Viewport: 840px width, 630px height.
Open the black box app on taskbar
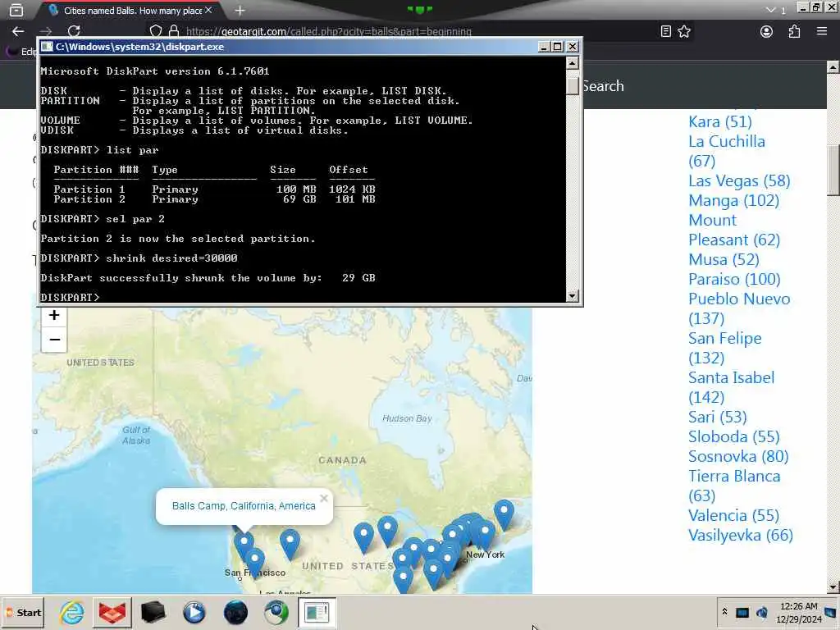click(x=153, y=612)
